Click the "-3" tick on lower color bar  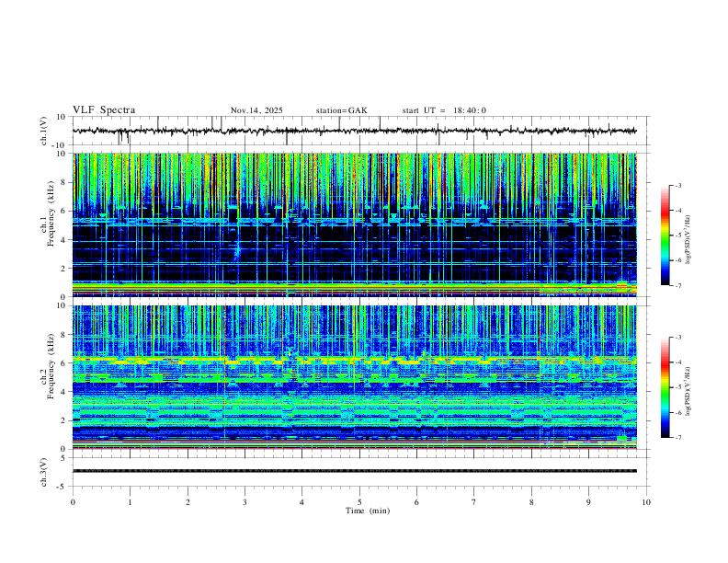tap(677, 338)
